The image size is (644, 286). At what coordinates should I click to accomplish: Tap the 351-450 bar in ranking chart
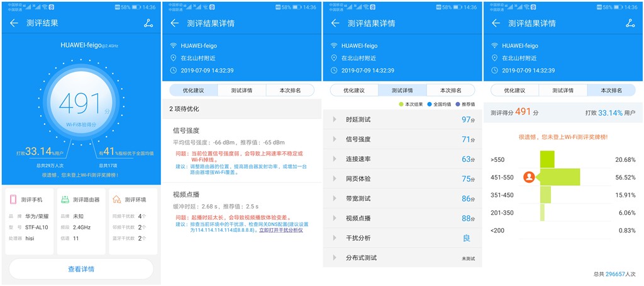(545, 195)
